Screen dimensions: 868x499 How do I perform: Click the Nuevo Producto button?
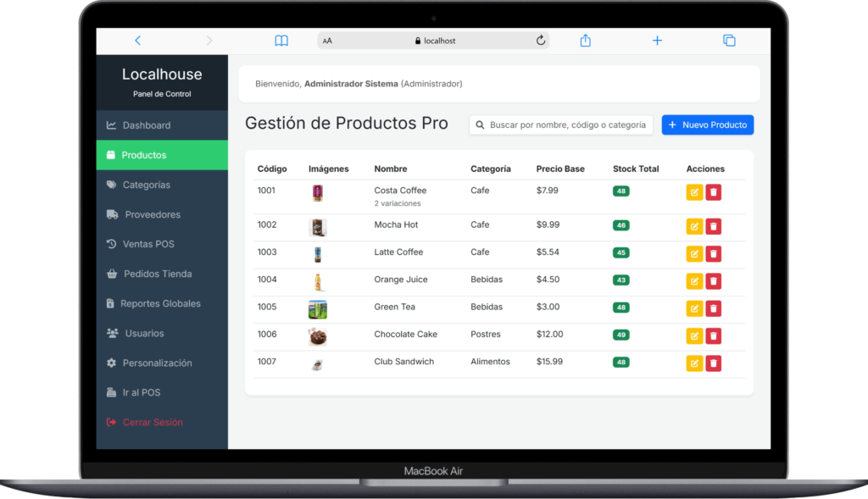pos(707,125)
